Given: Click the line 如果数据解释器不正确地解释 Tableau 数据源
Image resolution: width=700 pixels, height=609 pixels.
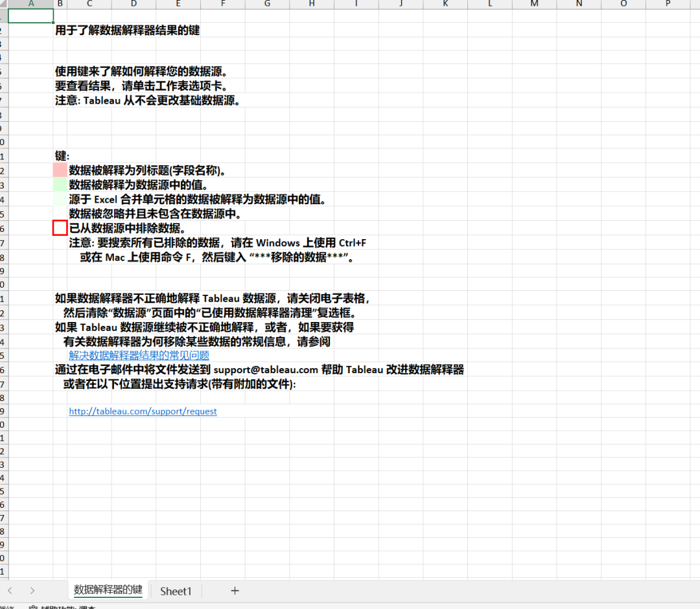Looking at the screenshot, I should (x=213, y=298).
